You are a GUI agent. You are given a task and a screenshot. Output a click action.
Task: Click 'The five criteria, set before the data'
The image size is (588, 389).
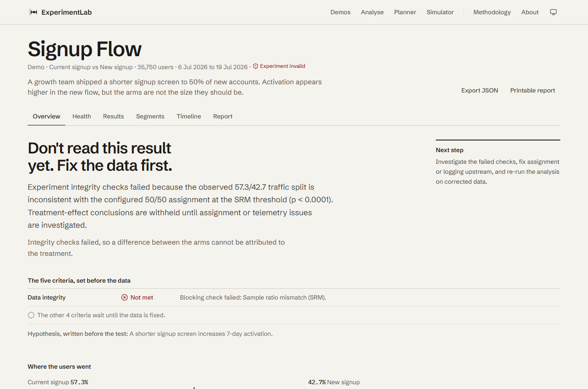point(79,281)
